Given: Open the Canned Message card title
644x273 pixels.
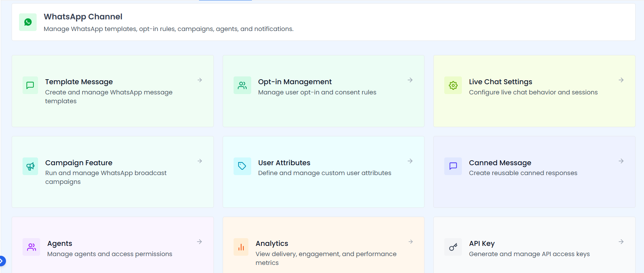Looking at the screenshot, I should click(500, 163).
